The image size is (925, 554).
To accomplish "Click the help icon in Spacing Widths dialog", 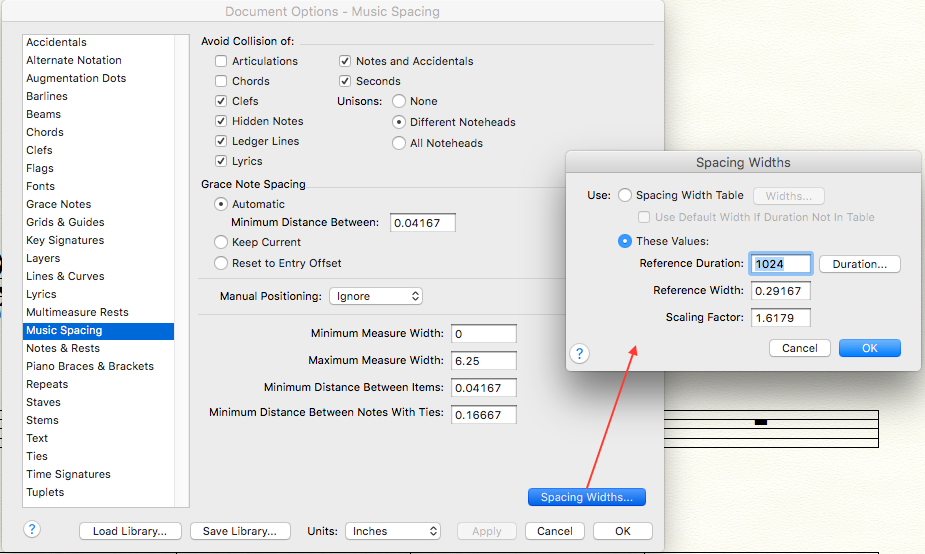I will coord(580,354).
